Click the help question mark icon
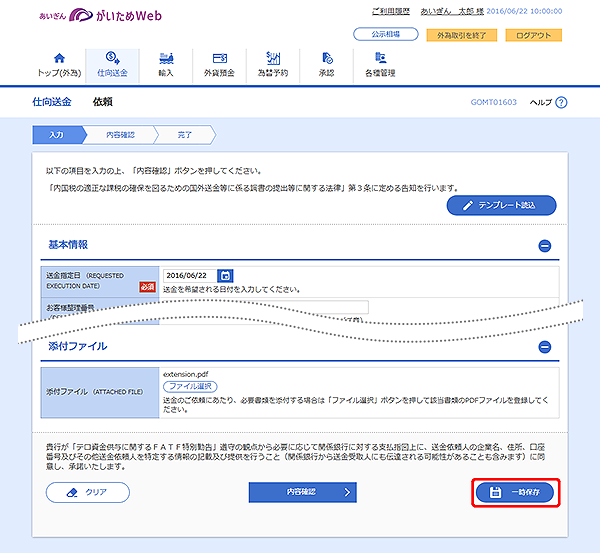The height and width of the screenshot is (553, 600). [560, 103]
